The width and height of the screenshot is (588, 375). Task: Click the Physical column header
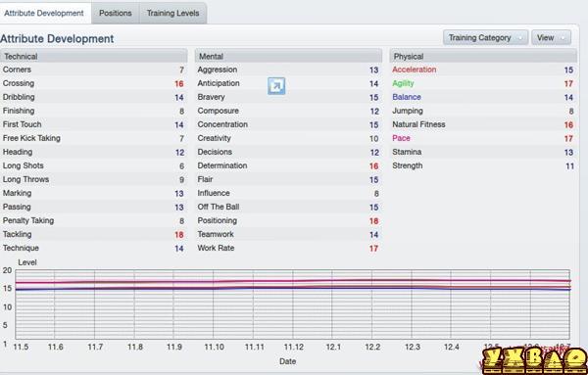click(x=483, y=56)
